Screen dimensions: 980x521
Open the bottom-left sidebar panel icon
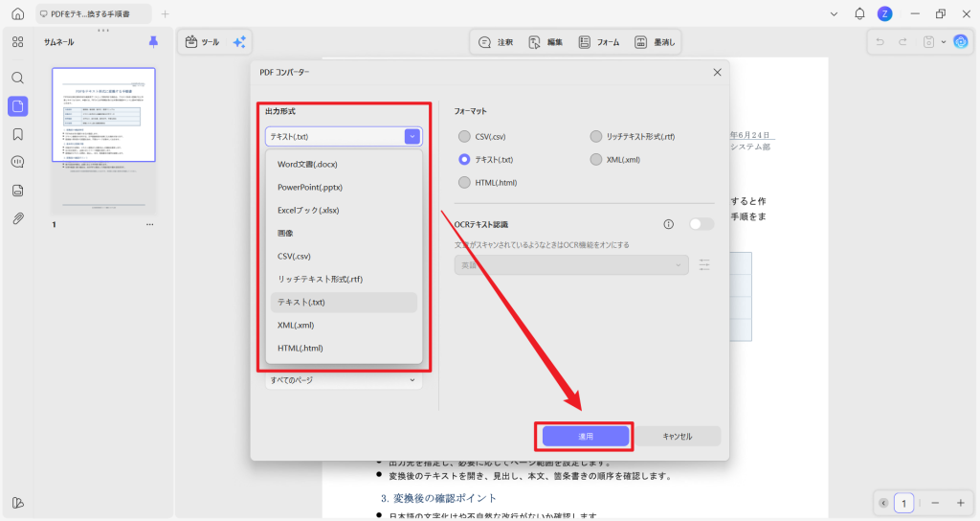tap(17, 503)
